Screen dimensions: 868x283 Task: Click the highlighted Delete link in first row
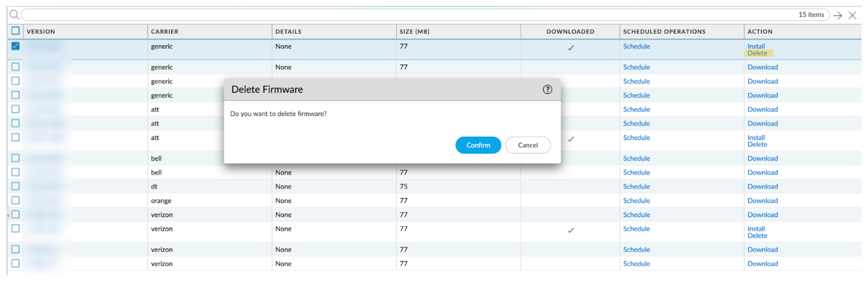click(x=757, y=53)
